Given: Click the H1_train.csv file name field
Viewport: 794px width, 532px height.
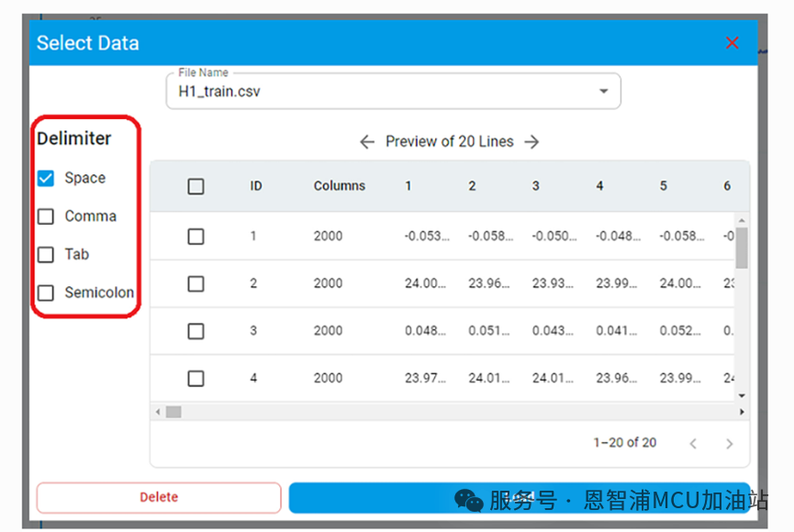Looking at the screenshot, I should pos(394,91).
